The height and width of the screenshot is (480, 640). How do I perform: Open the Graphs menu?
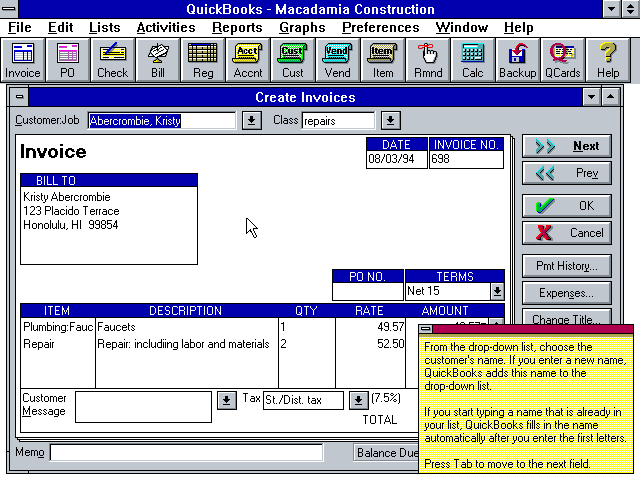coord(302,27)
